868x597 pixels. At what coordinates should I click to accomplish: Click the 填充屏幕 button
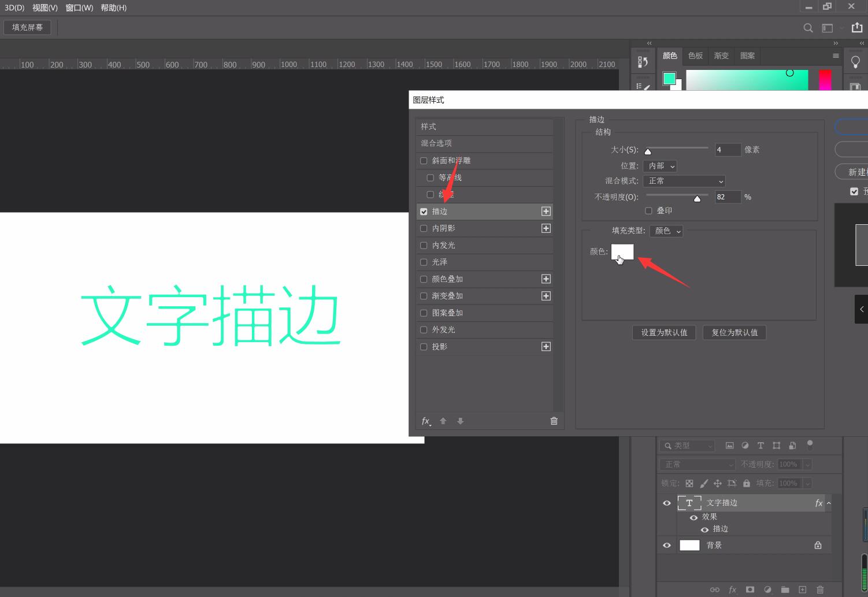(27, 27)
